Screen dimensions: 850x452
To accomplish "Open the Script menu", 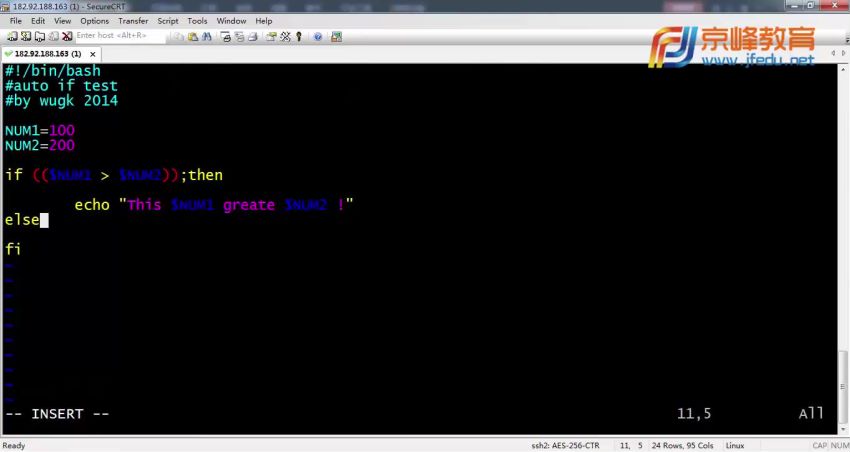I will [x=168, y=20].
